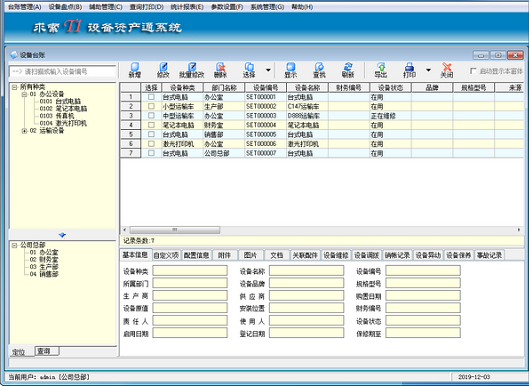Open the dropdown arrow next to 选择
529x387 pixels.
pyautogui.click(x=268, y=70)
